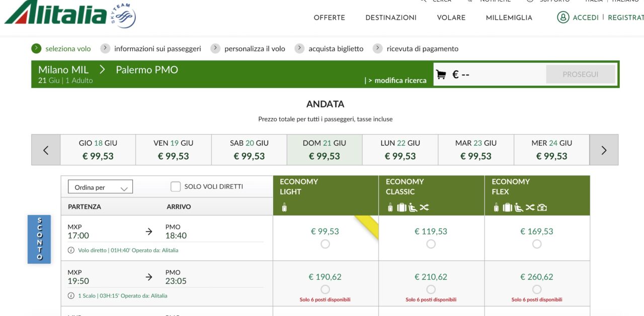The width and height of the screenshot is (644, 316).
Task: Select the €119,53 Economy Classic fare
Action: coord(431,244)
